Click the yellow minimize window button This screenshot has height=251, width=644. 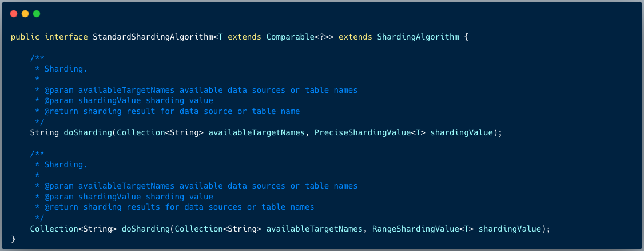(25, 14)
